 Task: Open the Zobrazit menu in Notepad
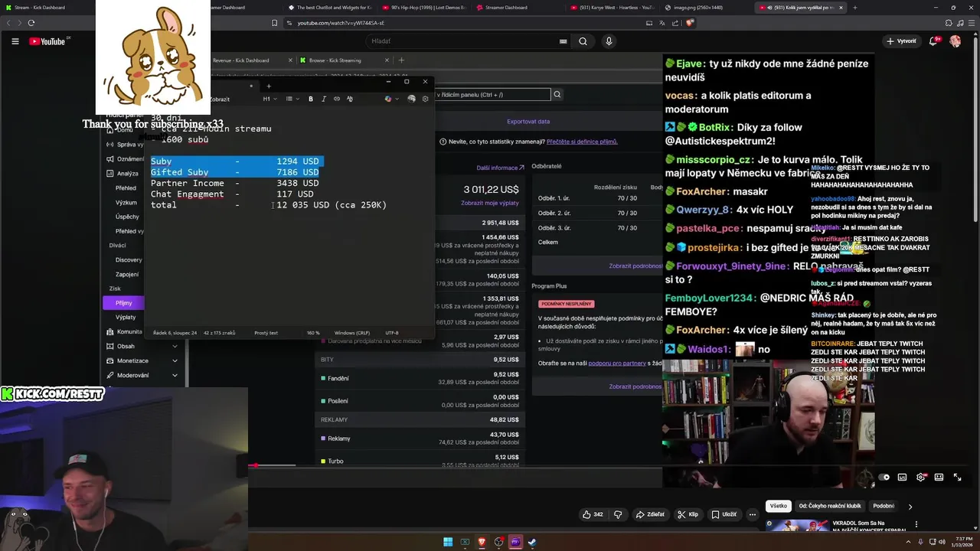point(220,99)
